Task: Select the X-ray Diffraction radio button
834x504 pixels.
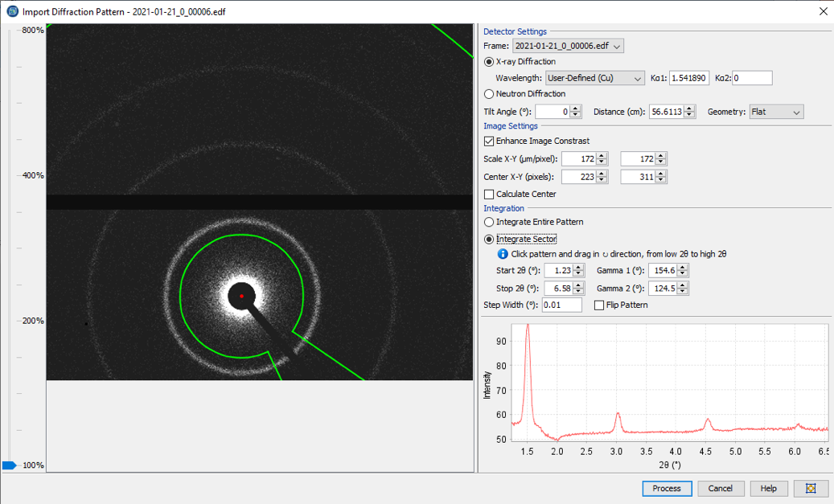Action: click(489, 62)
